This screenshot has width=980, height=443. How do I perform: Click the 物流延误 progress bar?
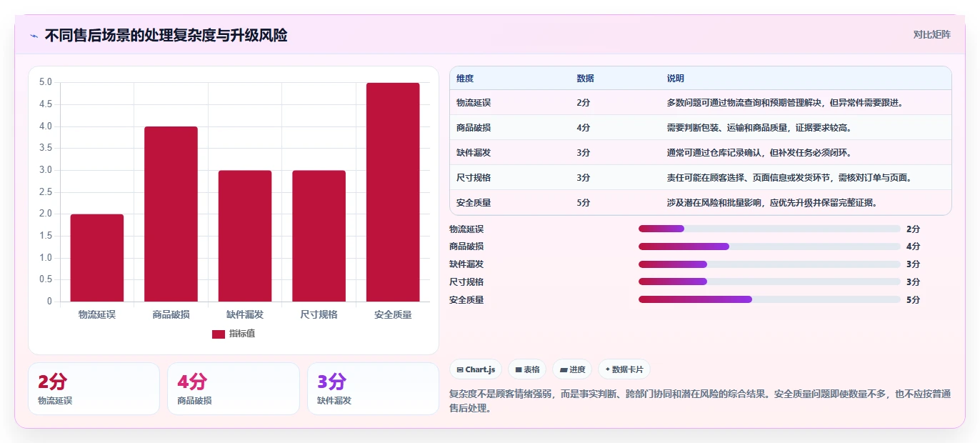769,229
